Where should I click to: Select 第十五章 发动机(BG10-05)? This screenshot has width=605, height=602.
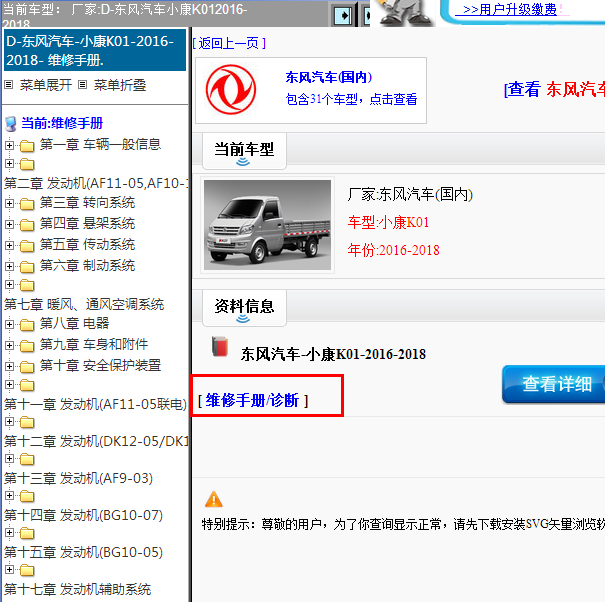click(x=83, y=552)
